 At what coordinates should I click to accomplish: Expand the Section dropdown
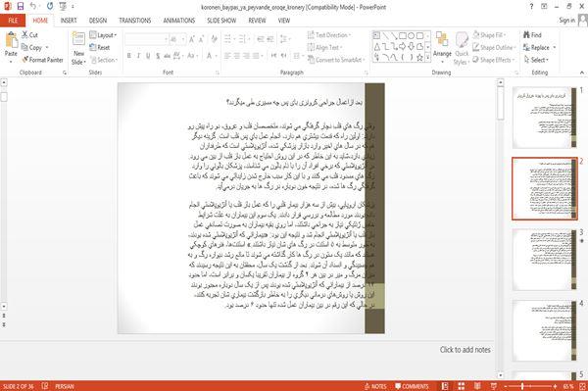click(104, 60)
